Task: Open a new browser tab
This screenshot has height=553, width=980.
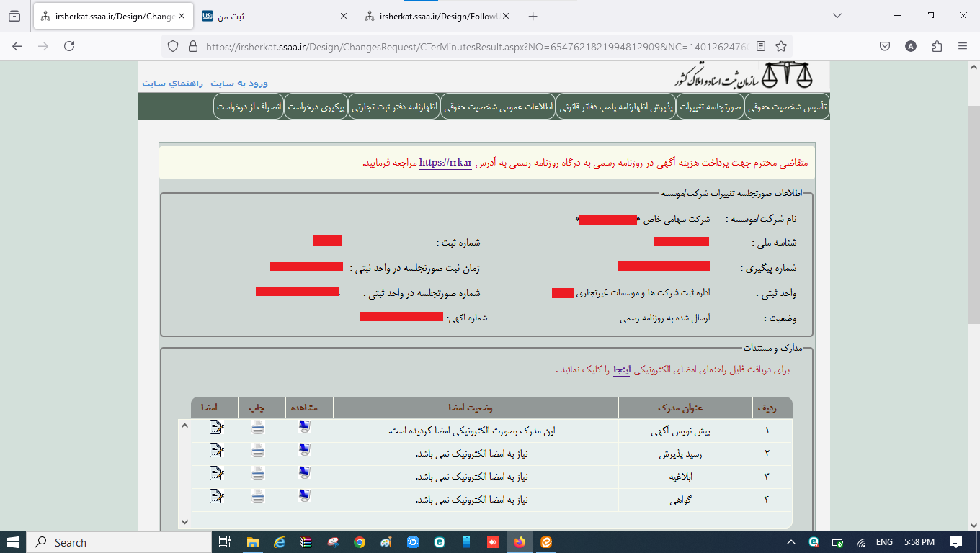Action: point(533,16)
